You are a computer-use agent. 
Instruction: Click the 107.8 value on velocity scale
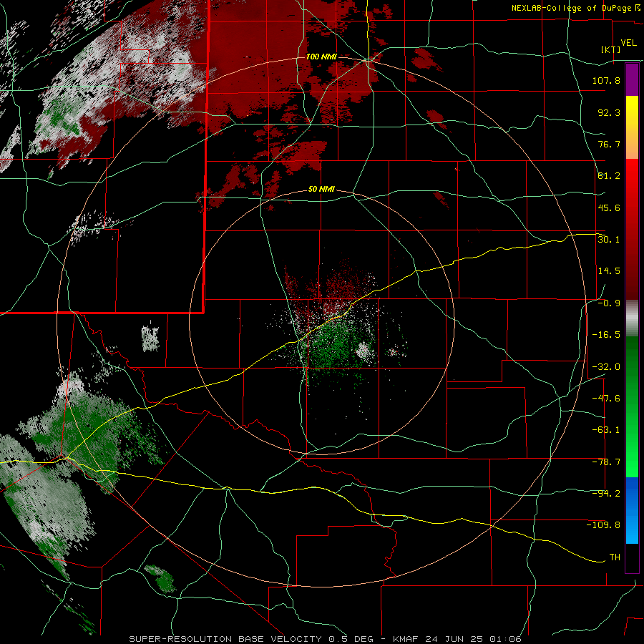[x=606, y=80]
